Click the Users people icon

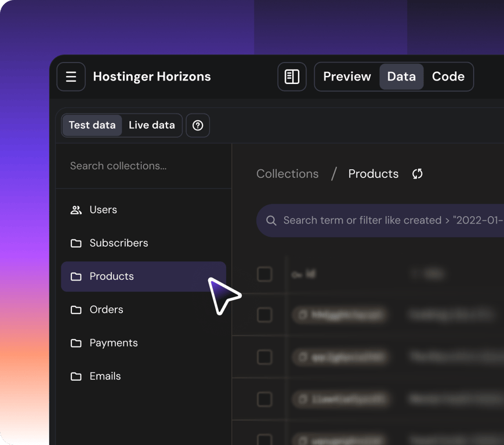(76, 210)
